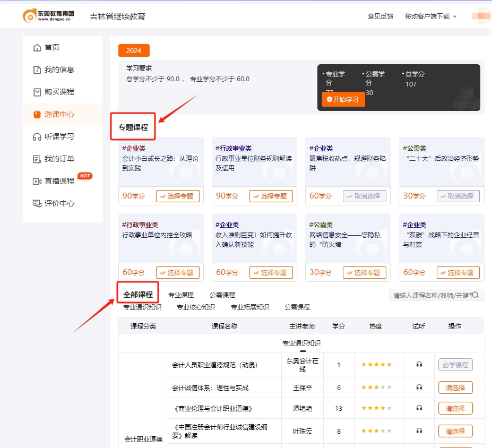Play trial audio for 会计诚信体系 course
Viewport: 492px width, 448px height.
tap(419, 387)
